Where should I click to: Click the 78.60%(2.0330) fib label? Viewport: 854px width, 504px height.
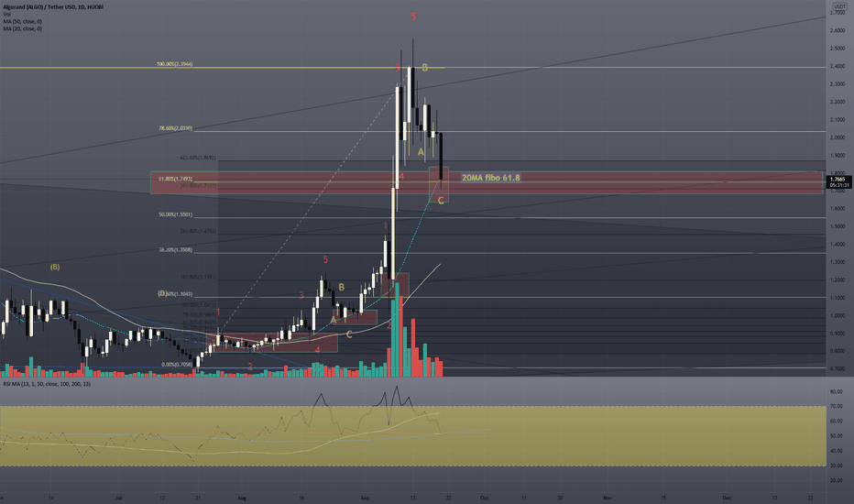tap(175, 128)
